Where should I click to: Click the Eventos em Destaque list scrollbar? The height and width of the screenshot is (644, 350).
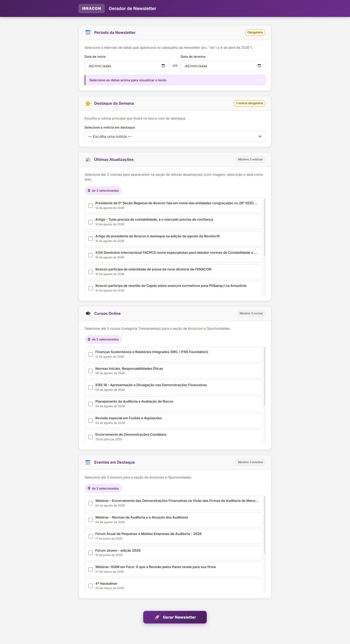point(265,525)
